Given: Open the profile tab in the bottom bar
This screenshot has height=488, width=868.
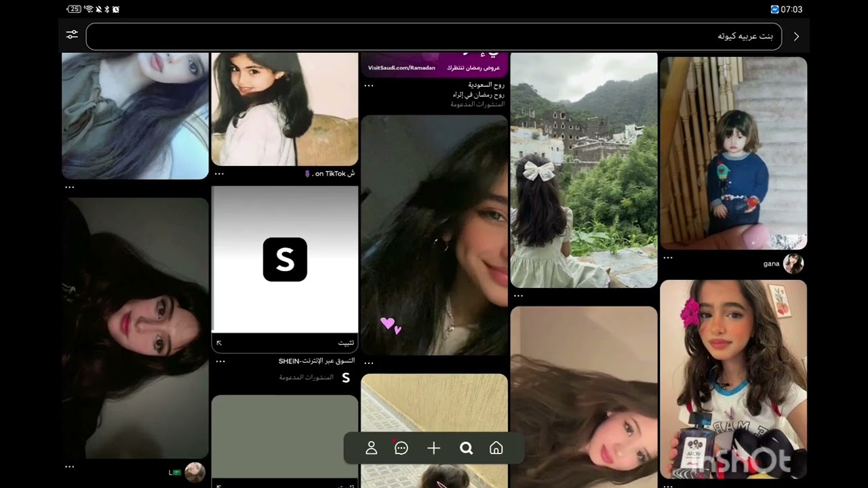Looking at the screenshot, I should (371, 448).
